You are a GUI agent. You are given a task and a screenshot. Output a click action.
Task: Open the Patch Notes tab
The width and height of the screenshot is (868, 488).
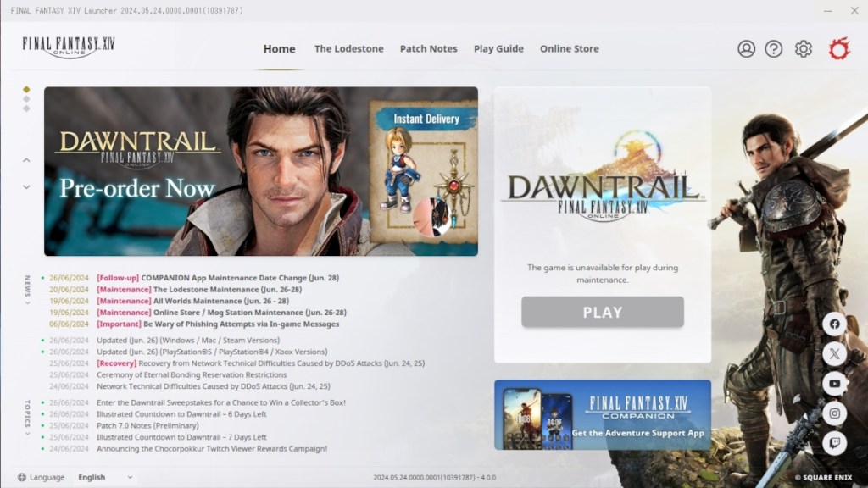click(429, 49)
